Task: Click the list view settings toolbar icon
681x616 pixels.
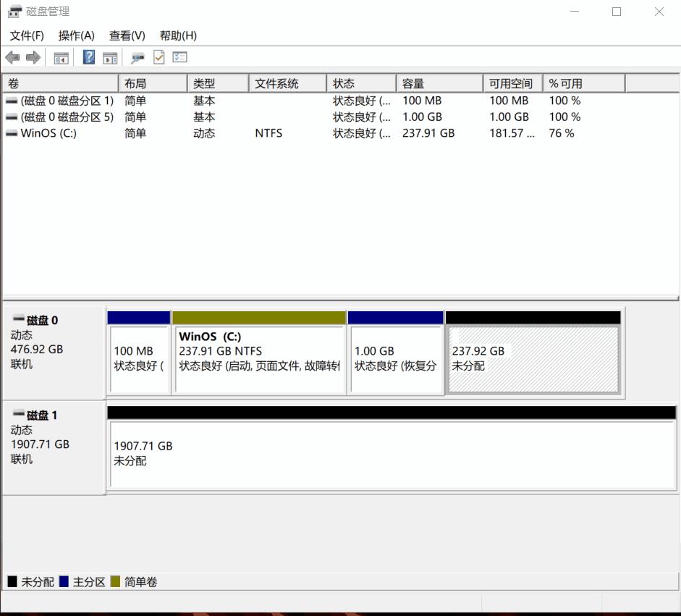Action: click(179, 57)
